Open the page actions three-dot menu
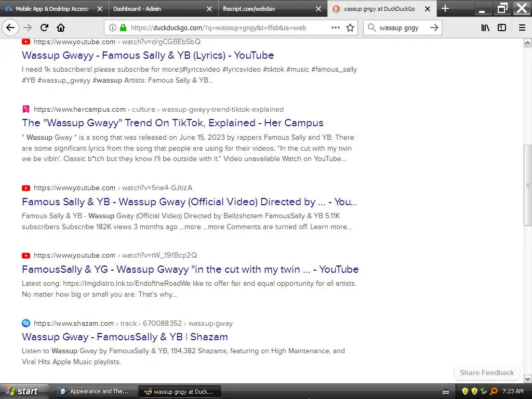This screenshot has height=399, width=532. 336,28
